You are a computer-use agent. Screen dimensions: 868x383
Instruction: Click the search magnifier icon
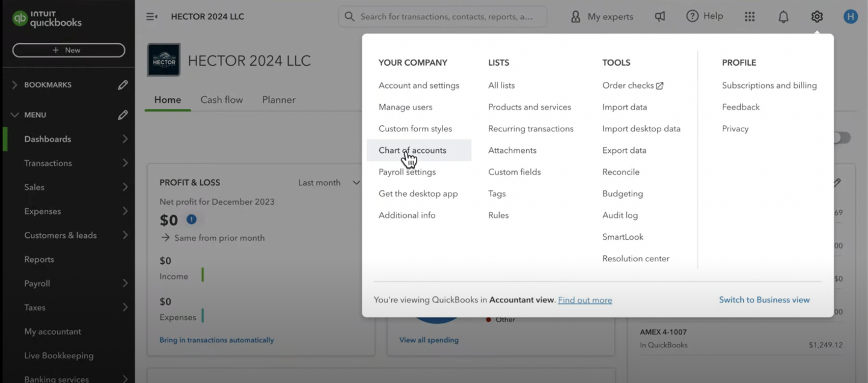click(350, 17)
